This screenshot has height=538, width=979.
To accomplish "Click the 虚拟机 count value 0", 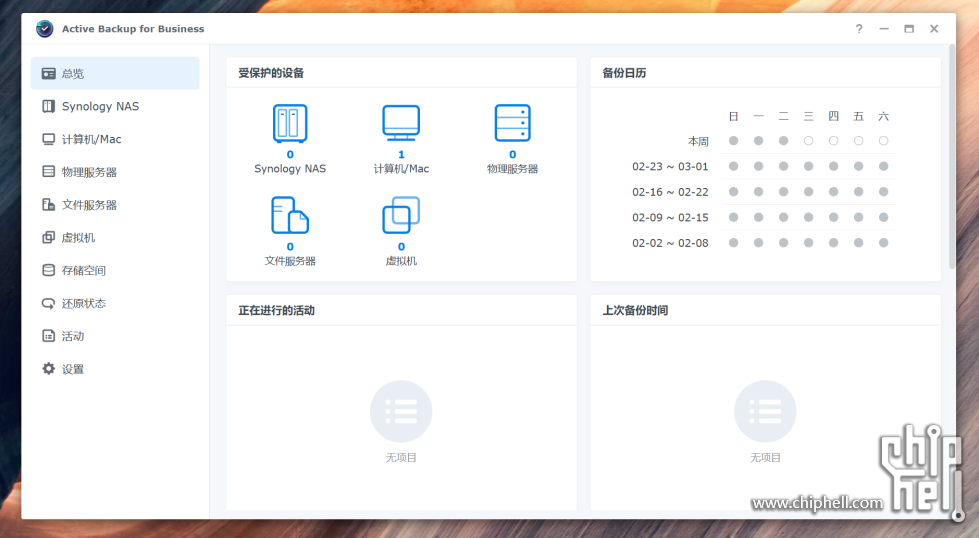I will (401, 247).
